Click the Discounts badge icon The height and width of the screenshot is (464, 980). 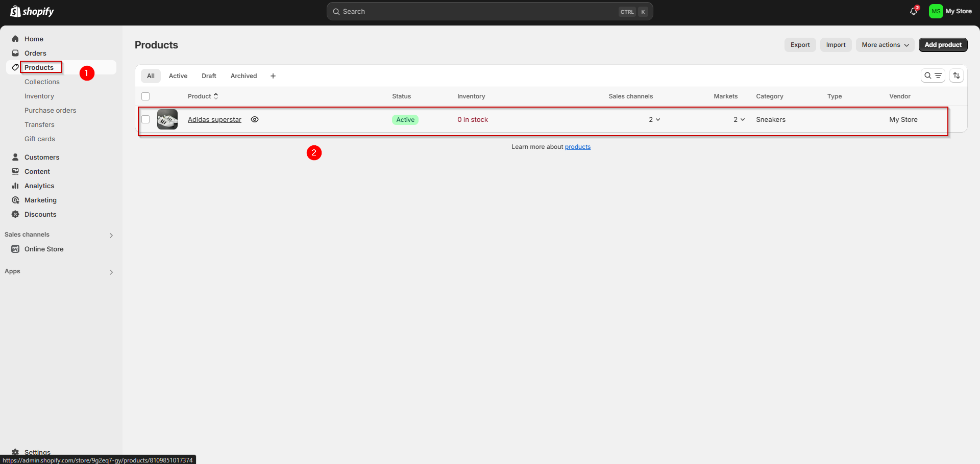click(x=15, y=214)
